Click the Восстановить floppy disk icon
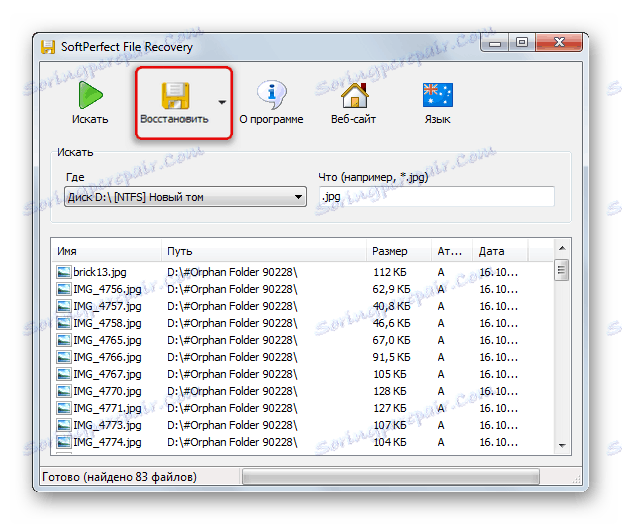 click(x=175, y=95)
